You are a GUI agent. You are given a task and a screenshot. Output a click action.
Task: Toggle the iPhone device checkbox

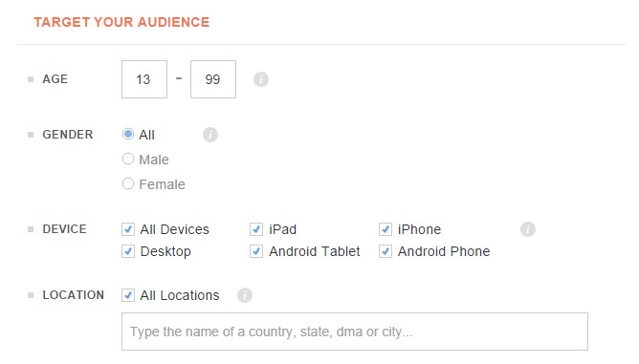coord(386,229)
